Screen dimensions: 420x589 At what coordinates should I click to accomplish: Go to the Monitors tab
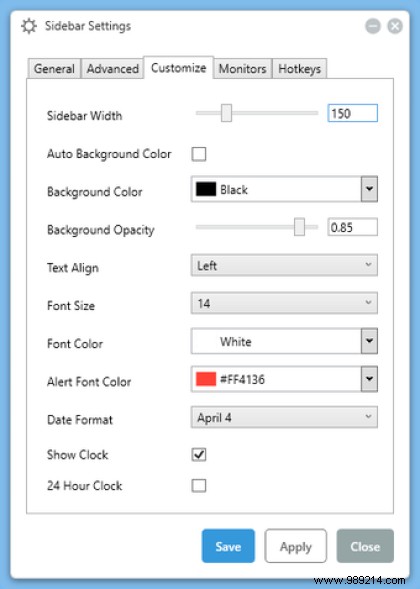coord(242,69)
